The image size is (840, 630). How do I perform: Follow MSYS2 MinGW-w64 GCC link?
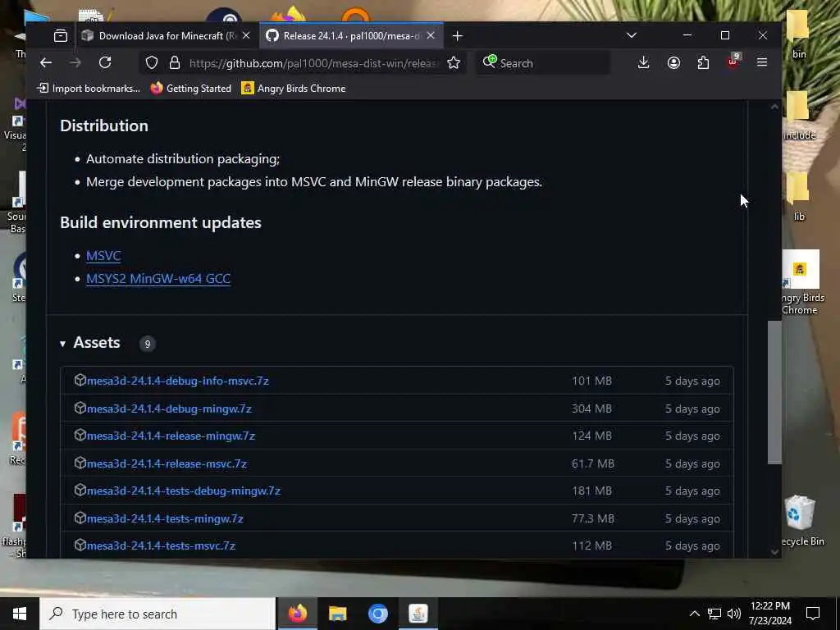pyautogui.click(x=158, y=279)
